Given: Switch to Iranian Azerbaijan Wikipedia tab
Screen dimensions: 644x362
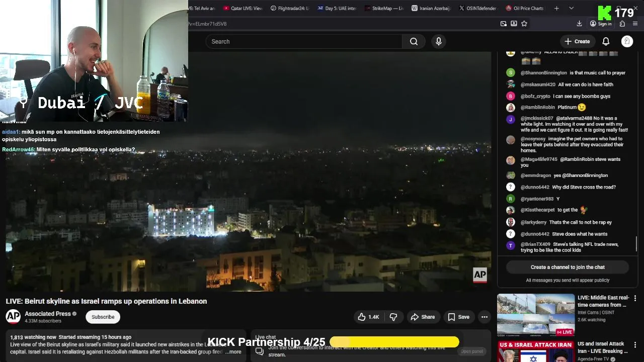Looking at the screenshot, I should tap(431, 8).
